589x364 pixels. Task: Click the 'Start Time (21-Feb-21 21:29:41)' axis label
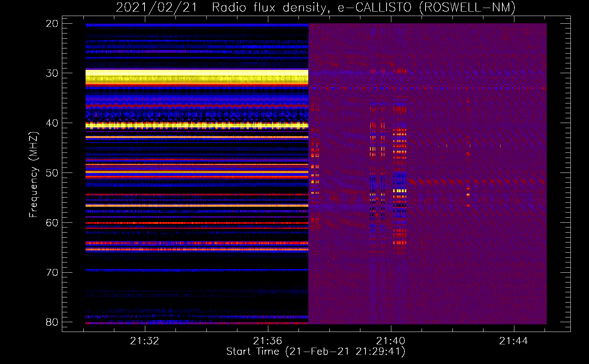click(316, 352)
